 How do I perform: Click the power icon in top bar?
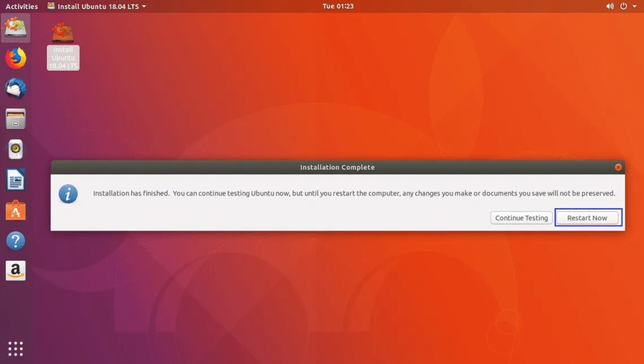pyautogui.click(x=624, y=6)
